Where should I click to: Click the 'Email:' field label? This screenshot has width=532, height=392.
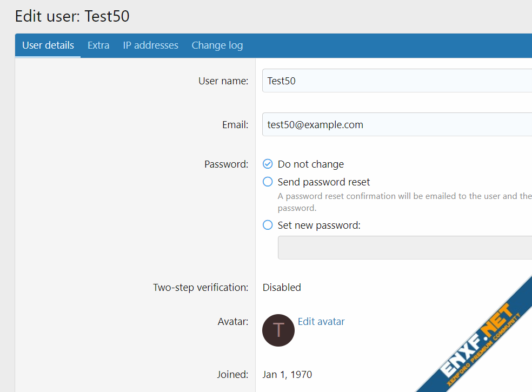pyautogui.click(x=235, y=125)
